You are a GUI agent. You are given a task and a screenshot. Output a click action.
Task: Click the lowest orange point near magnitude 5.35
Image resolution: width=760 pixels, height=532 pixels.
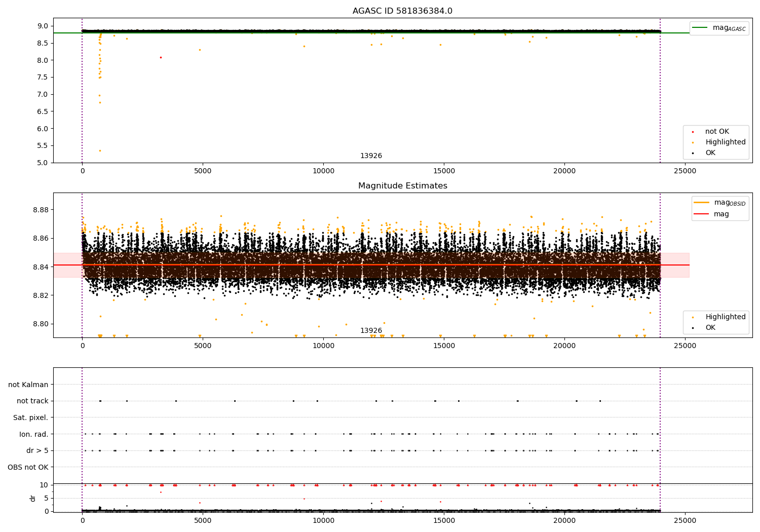100,150
